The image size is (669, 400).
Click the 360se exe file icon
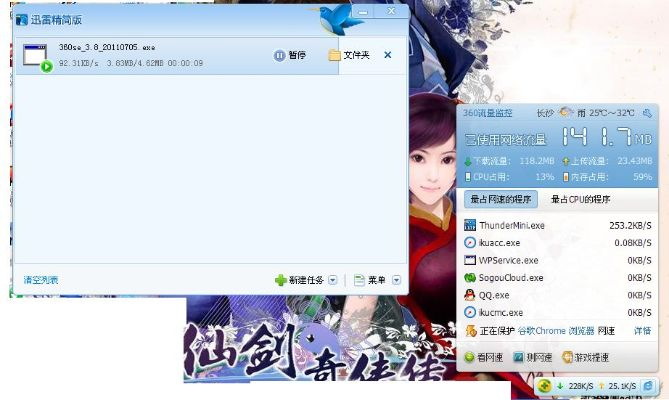37,57
